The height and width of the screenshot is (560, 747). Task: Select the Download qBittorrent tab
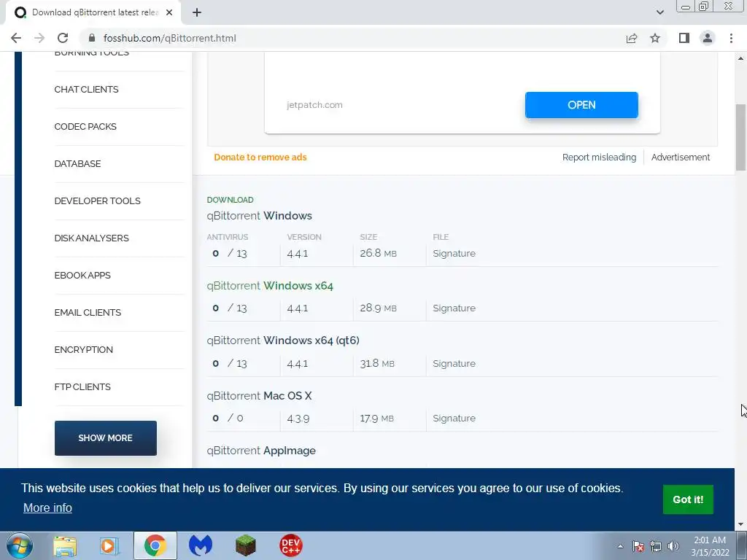[x=93, y=12]
